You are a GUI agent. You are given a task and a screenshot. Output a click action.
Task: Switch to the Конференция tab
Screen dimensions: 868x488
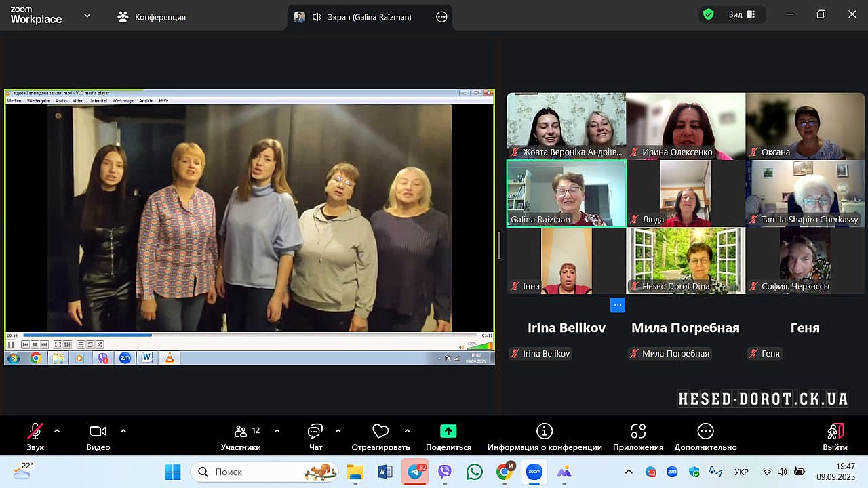152,17
